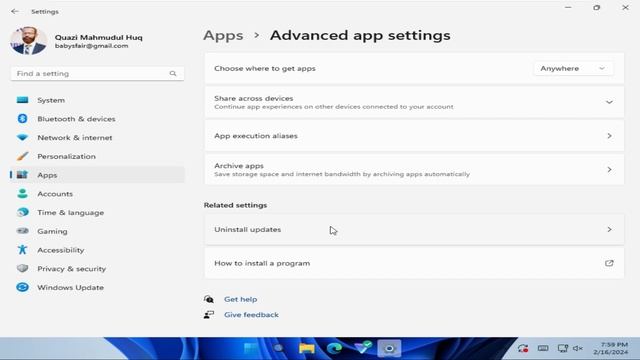This screenshot has height=360, width=640.
Task: Click the System monitor icon
Action: tap(22, 100)
